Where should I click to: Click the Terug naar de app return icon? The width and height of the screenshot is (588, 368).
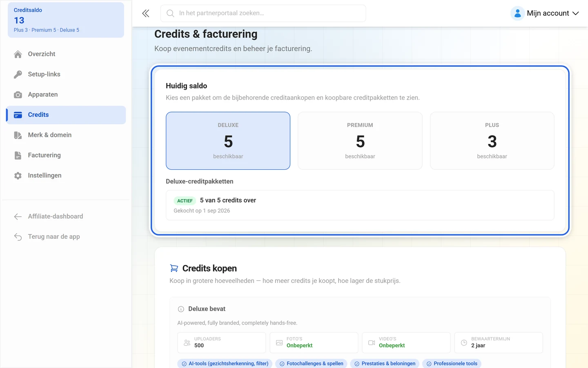point(18,237)
